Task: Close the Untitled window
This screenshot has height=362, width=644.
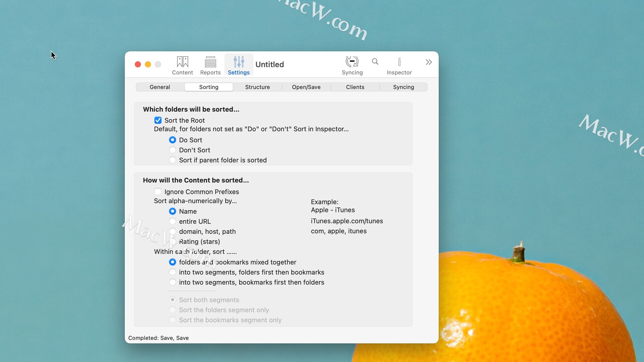Action: 138,64
